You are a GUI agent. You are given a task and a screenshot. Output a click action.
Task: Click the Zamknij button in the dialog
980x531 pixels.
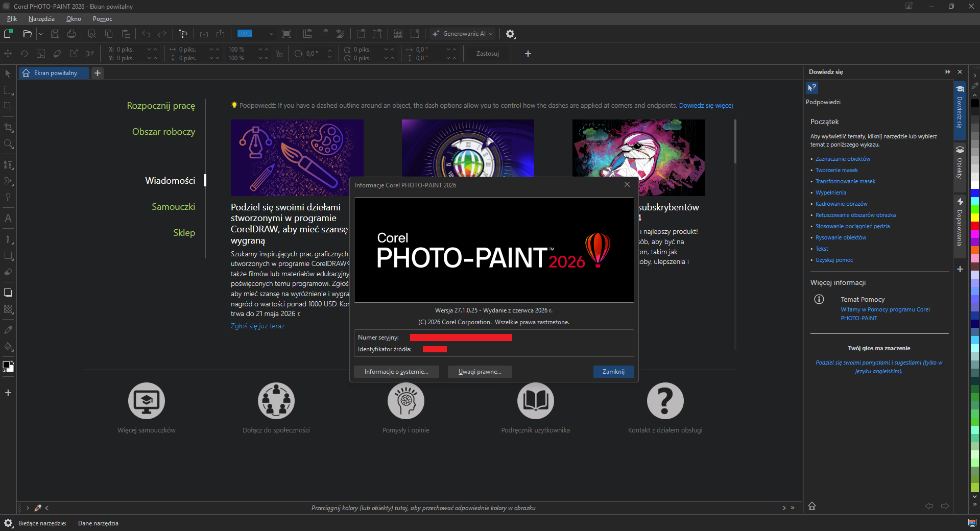click(613, 372)
